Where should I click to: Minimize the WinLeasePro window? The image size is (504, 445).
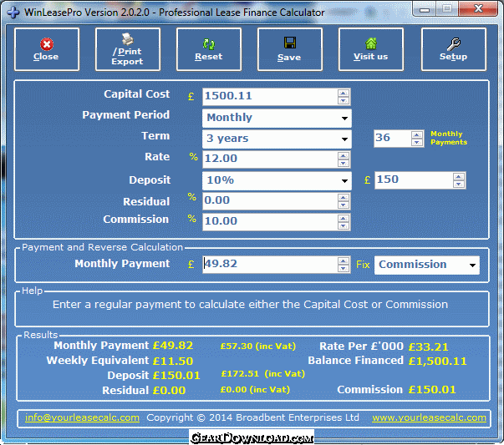[x=425, y=9]
